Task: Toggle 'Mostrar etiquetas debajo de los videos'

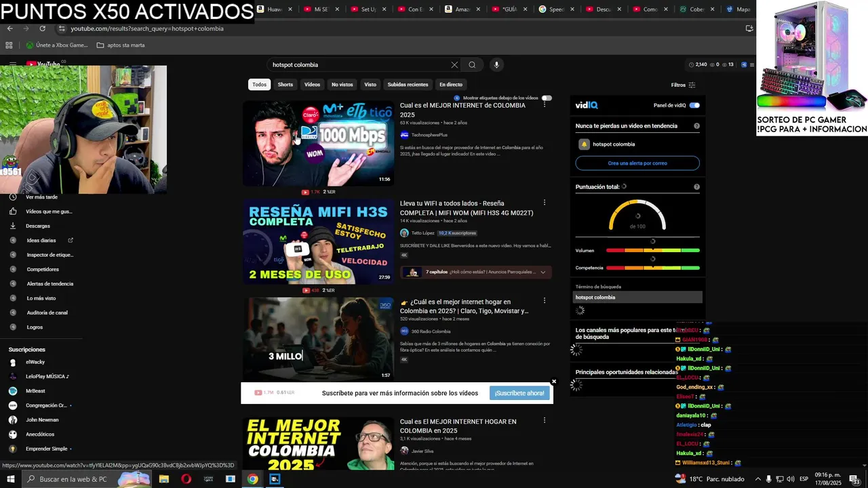Action: click(x=547, y=98)
